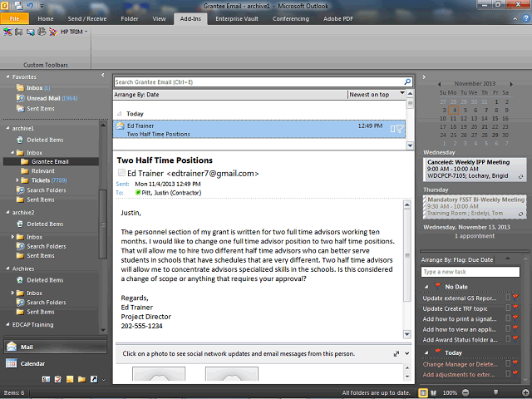The height and width of the screenshot is (399, 532).
Task: Go to the previous month in calendar
Action: tap(439, 84)
